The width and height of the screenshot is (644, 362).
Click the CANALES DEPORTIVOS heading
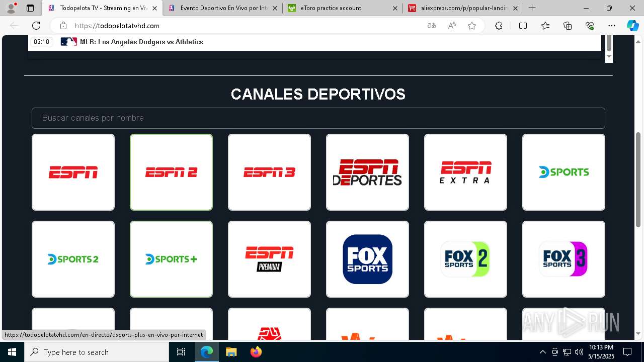[x=318, y=94]
